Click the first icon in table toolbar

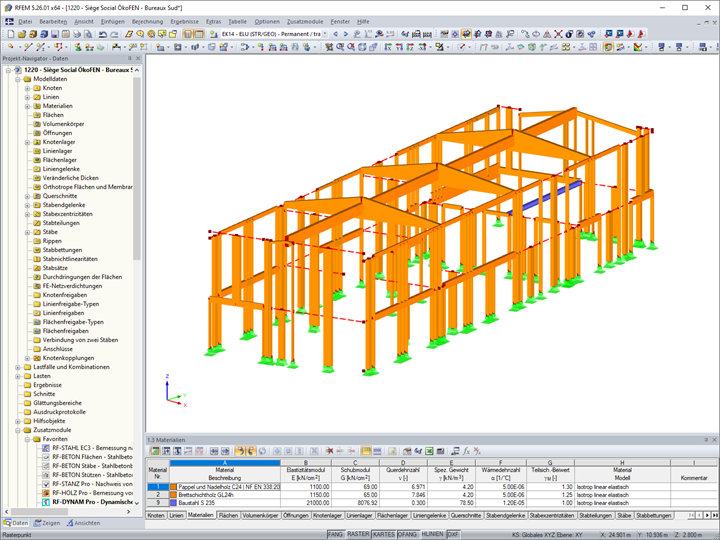[155, 451]
